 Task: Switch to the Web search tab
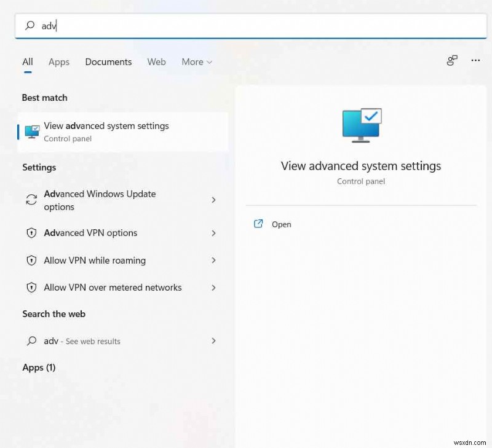click(156, 62)
